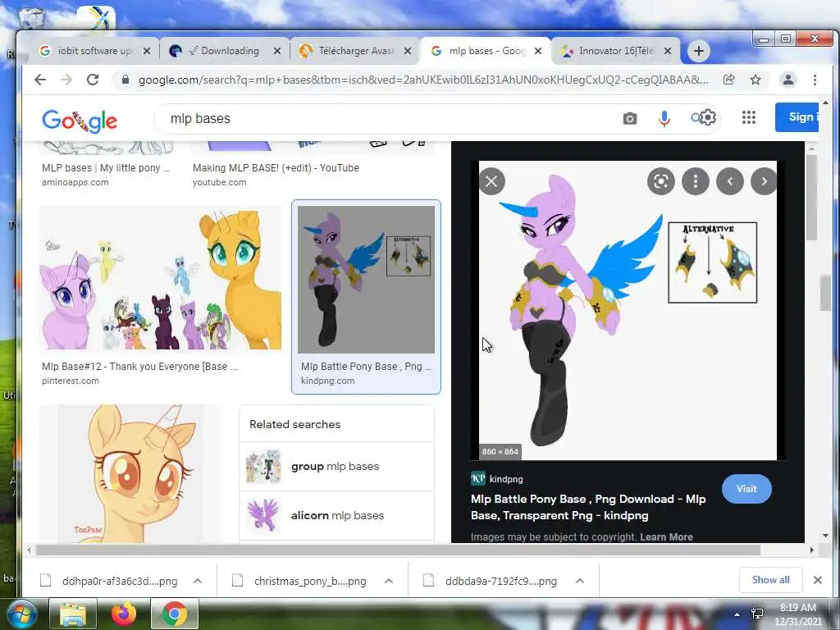Open the Chrome profile avatar icon
Screen dimensions: 840x630
(x=788, y=80)
